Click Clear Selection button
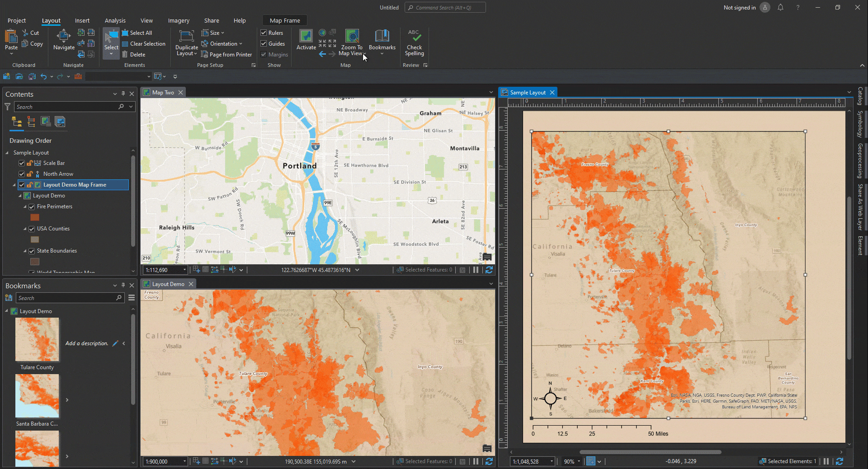The width and height of the screenshot is (868, 469). [144, 44]
